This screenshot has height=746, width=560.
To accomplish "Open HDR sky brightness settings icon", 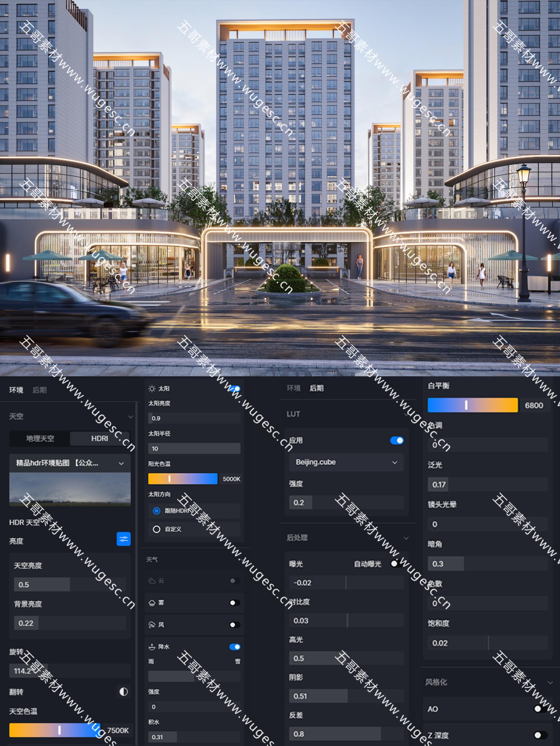I will [x=124, y=539].
